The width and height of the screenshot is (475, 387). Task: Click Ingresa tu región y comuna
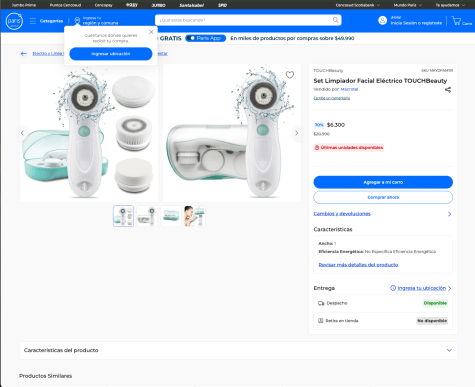click(x=100, y=21)
